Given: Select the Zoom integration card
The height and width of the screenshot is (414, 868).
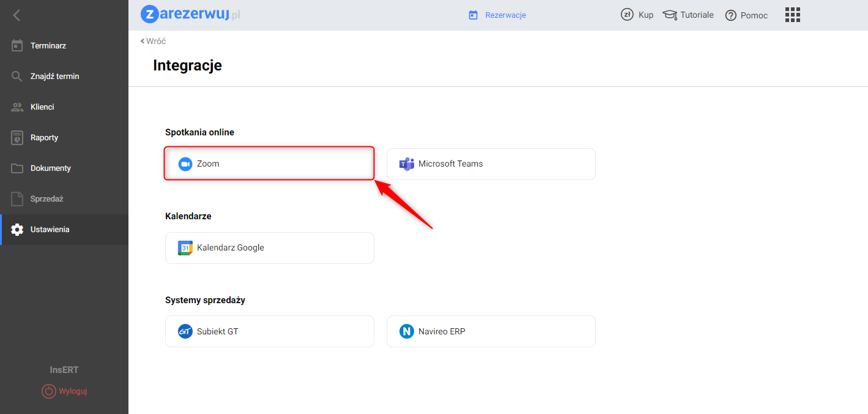Looking at the screenshot, I should [269, 164].
